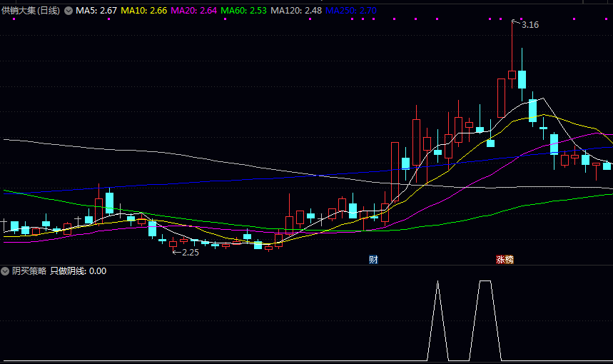Viewport: 613px width, 364px height.
Task: Click the red candlestick beneath the 3.16 high
Action: point(512,74)
